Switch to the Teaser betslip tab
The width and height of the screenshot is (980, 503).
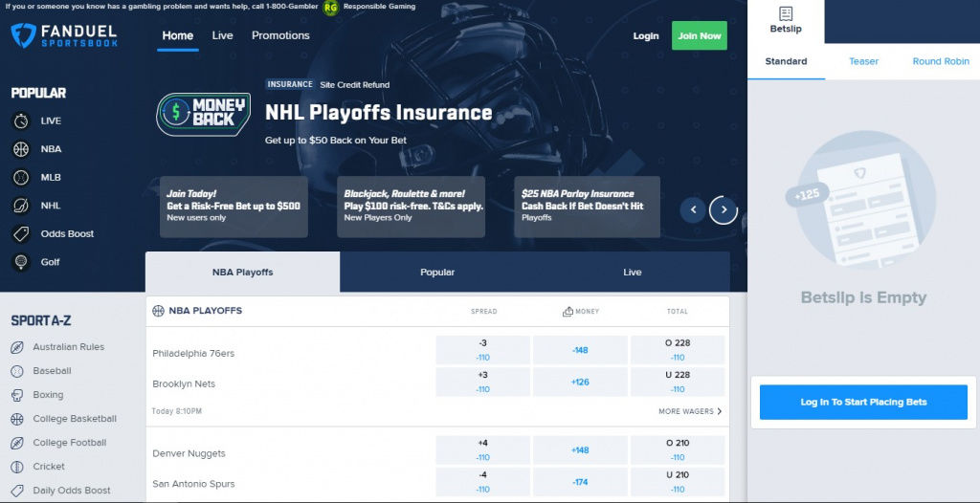point(864,61)
